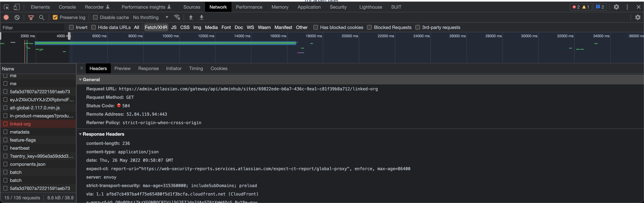This screenshot has height=203, width=644.
Task: Export HAR file with download arrow
Action: (x=201, y=17)
